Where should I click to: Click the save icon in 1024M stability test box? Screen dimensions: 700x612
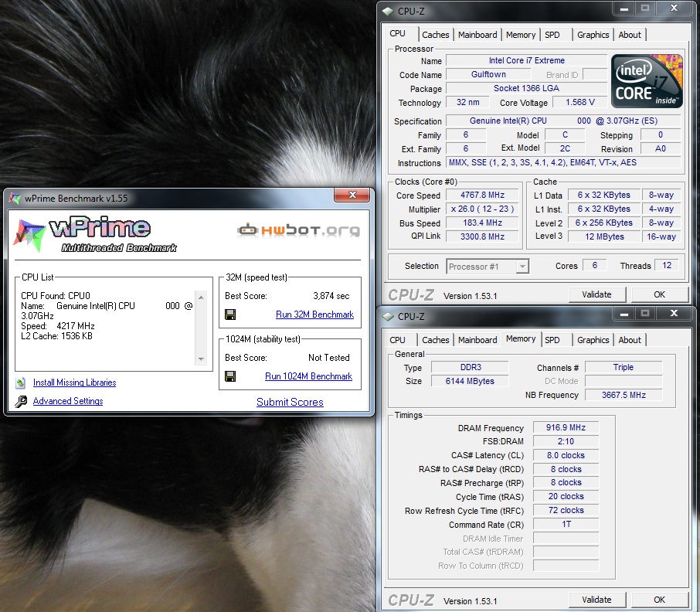[x=230, y=376]
